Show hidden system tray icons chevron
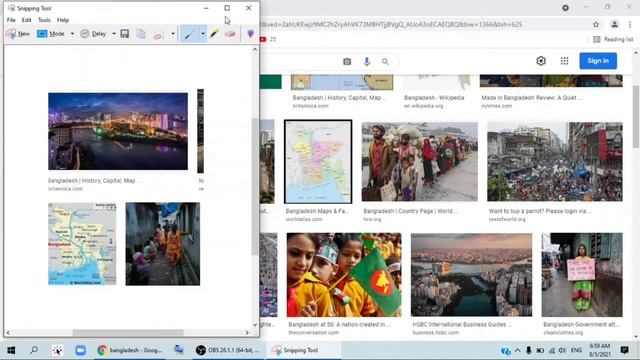Screen dimensions: 640x360 tap(518, 350)
